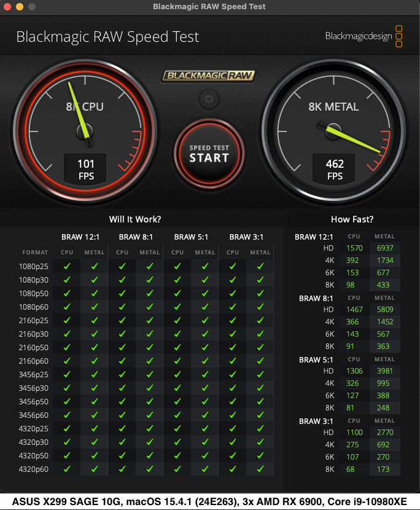Click BRAW 5:1 METAL checkmark for 4320p50
420x510 pixels.
click(205, 456)
